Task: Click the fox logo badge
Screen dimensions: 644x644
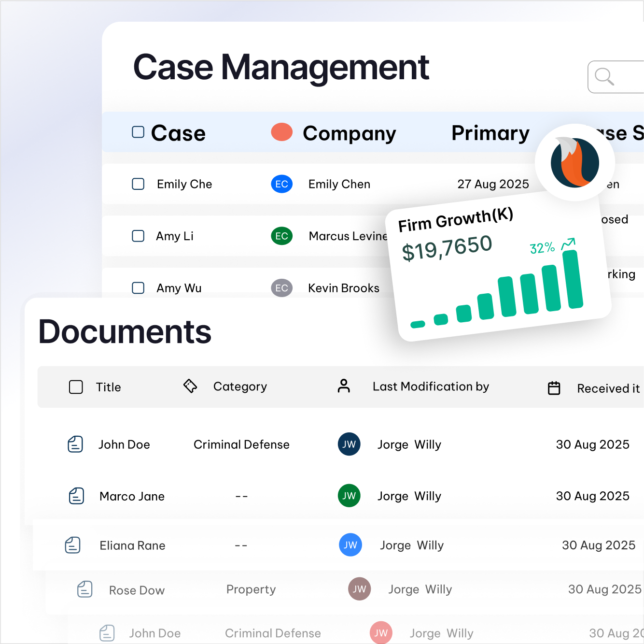Action: pos(574,163)
